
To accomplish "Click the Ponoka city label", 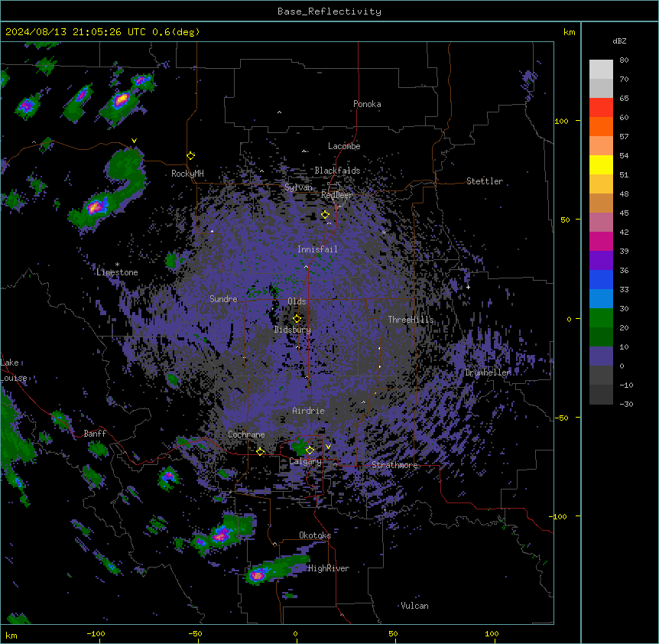I will coord(367,104).
